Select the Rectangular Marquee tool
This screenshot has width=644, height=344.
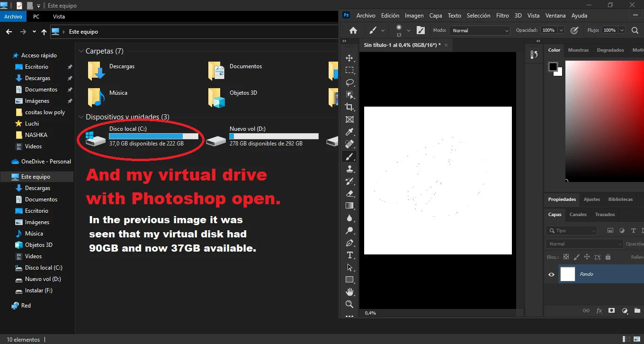click(349, 70)
